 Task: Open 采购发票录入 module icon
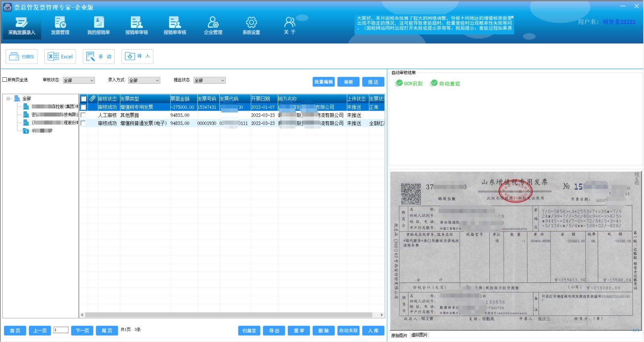[x=22, y=26]
